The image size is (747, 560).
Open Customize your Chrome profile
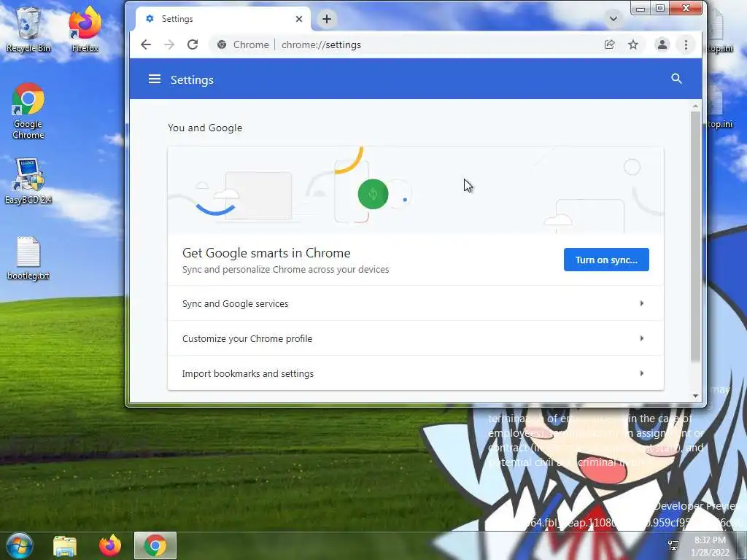415,338
